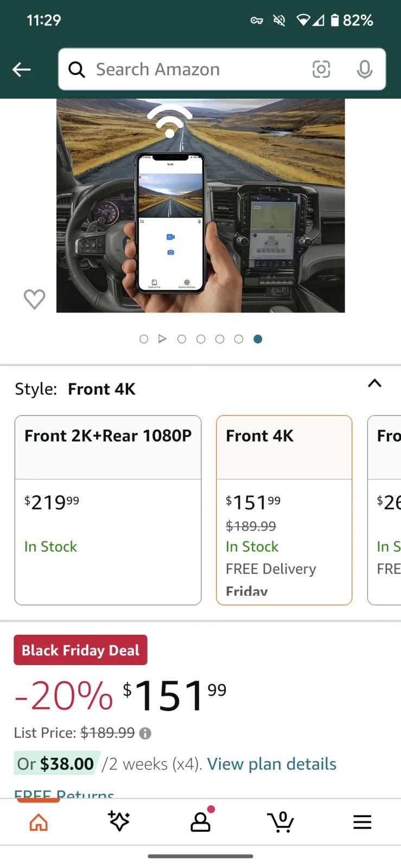Open the dash cam product image
This screenshot has width=401, height=868.
tap(200, 206)
